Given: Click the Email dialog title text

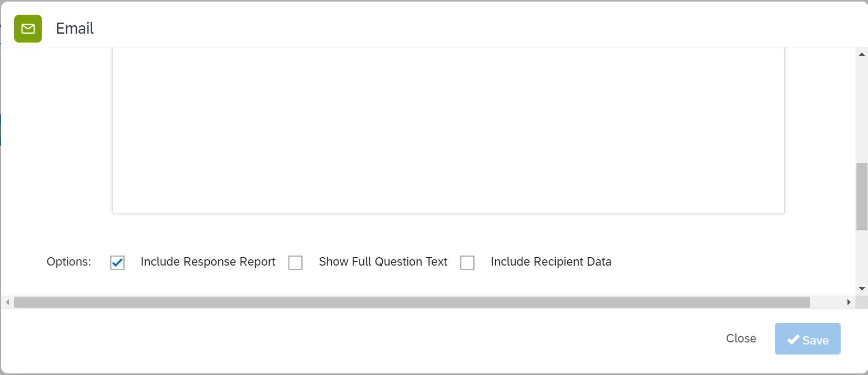Looking at the screenshot, I should click(75, 28).
